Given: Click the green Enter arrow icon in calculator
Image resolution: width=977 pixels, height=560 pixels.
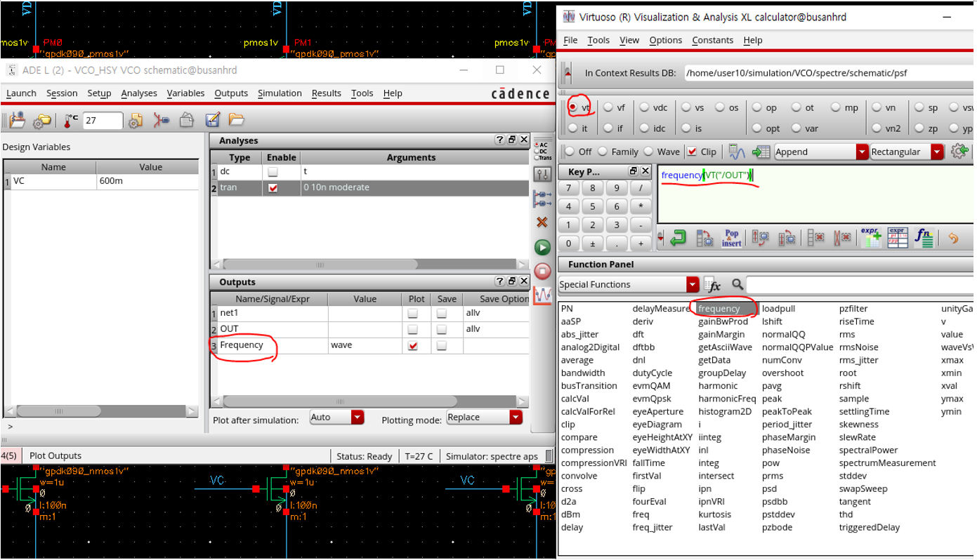Looking at the screenshot, I should 678,238.
